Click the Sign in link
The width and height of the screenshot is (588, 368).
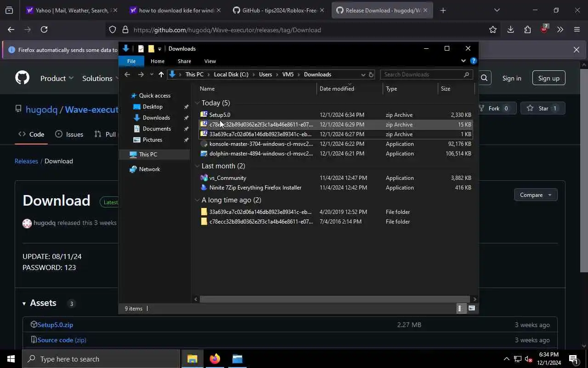[x=512, y=78]
